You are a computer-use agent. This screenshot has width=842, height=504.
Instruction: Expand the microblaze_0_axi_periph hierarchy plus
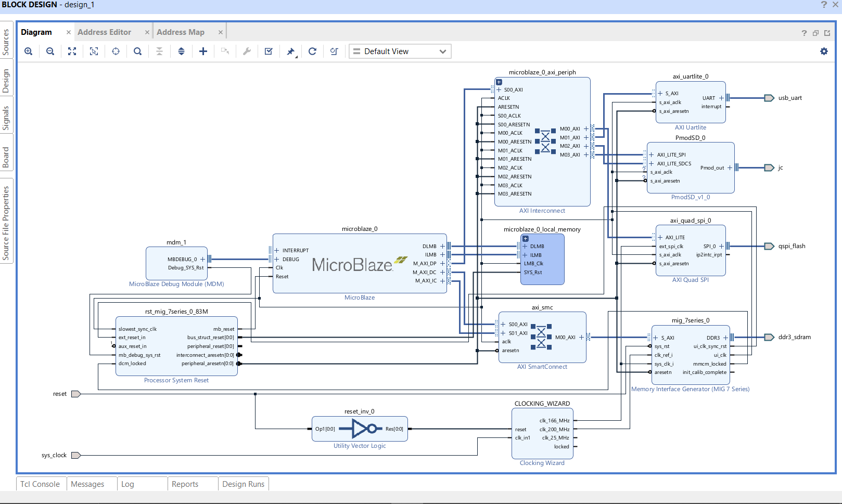499,82
